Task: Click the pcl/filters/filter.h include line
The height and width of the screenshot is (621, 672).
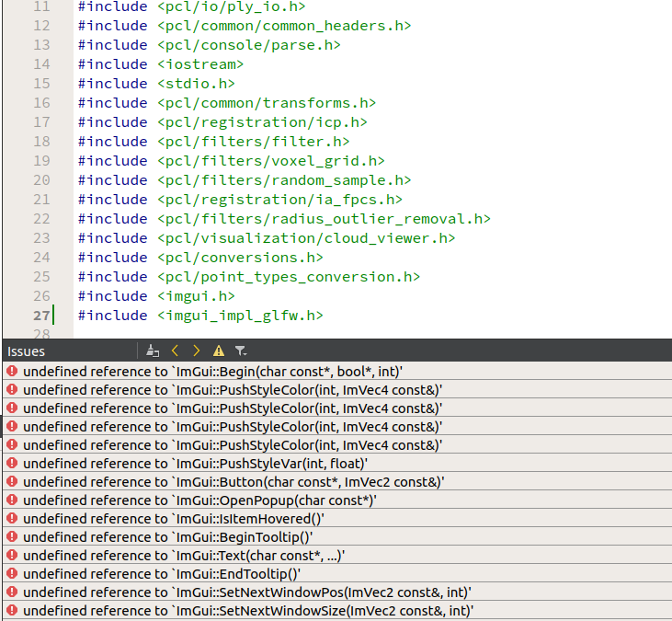Action: pyautogui.click(x=213, y=142)
